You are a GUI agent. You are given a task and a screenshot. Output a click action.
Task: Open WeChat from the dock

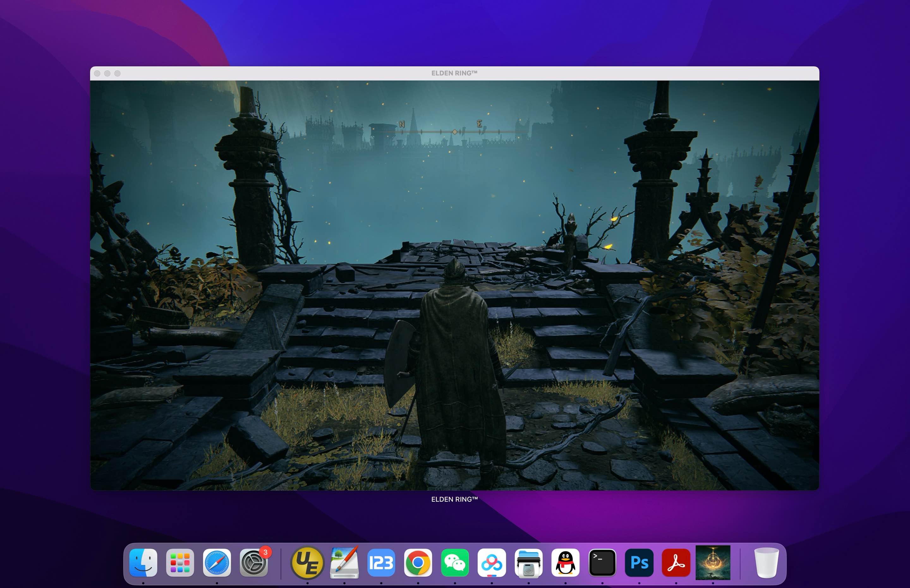pos(455,562)
